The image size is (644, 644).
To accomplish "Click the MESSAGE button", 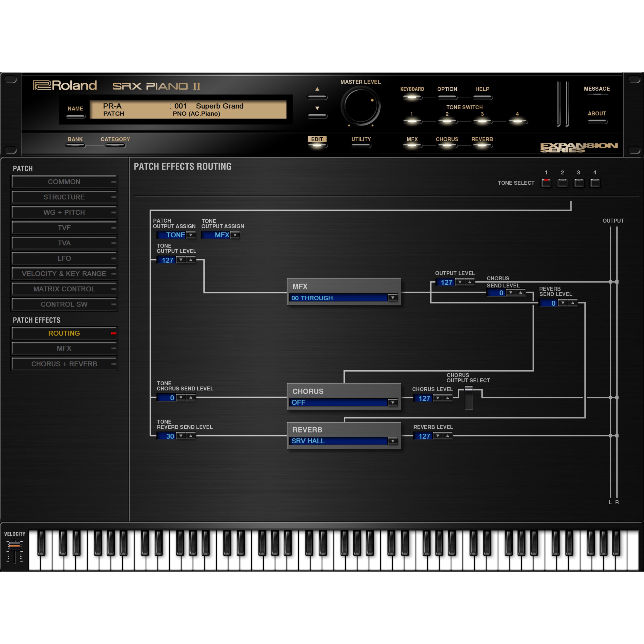I will point(597,94).
